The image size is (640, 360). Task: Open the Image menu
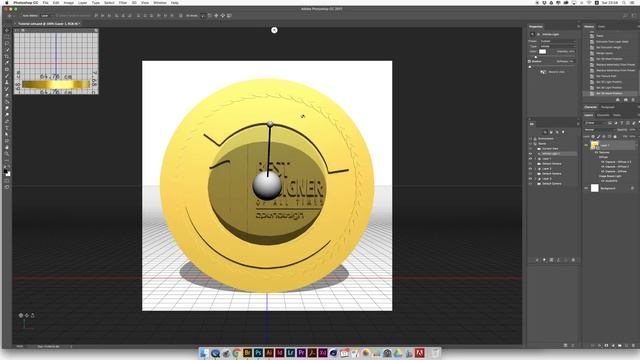[x=69, y=3]
